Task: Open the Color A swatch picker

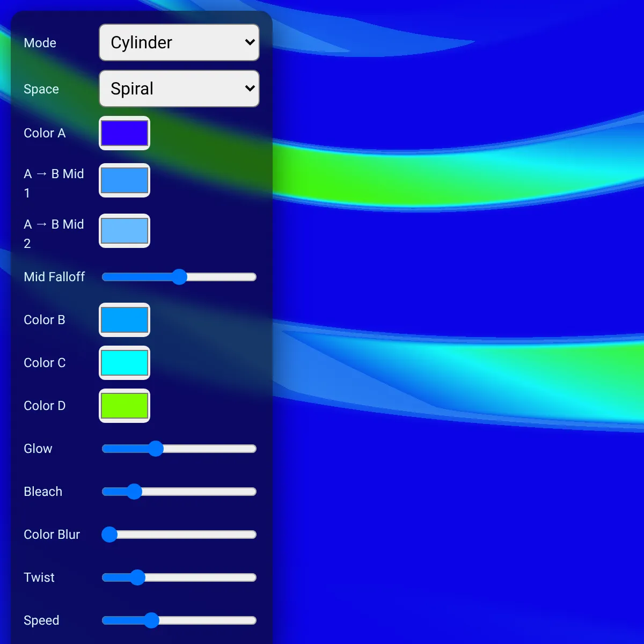Action: pos(125,133)
